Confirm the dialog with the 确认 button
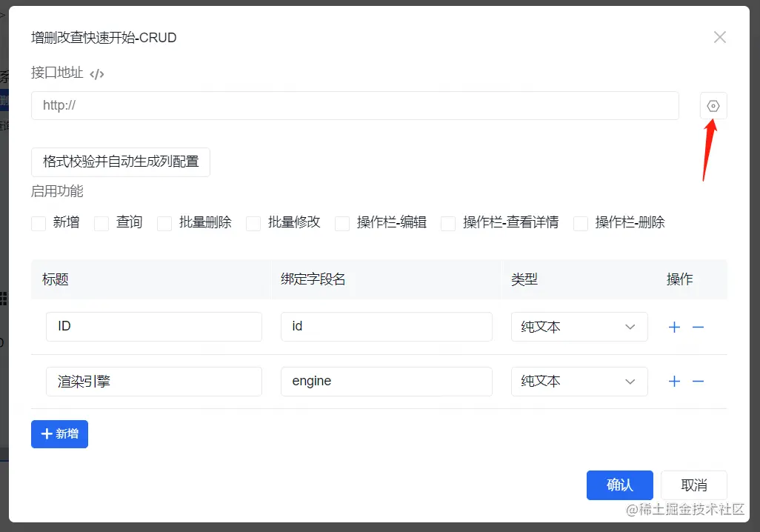 [x=619, y=485]
